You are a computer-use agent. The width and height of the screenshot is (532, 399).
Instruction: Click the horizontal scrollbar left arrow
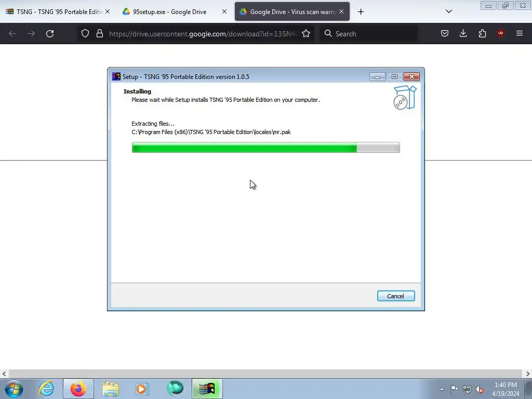coord(4,374)
